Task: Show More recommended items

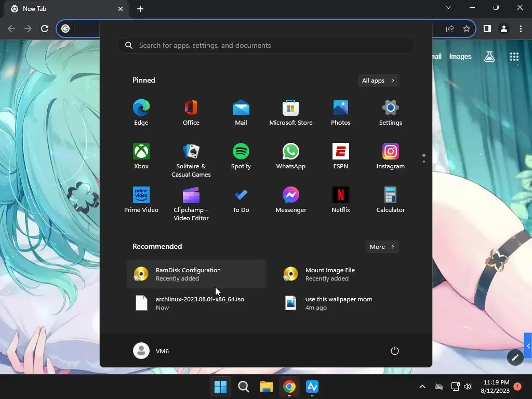Action: tap(382, 247)
